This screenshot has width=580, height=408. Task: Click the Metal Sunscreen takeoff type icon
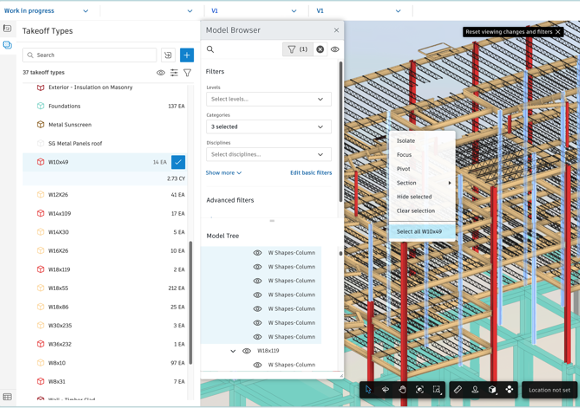[x=40, y=125]
